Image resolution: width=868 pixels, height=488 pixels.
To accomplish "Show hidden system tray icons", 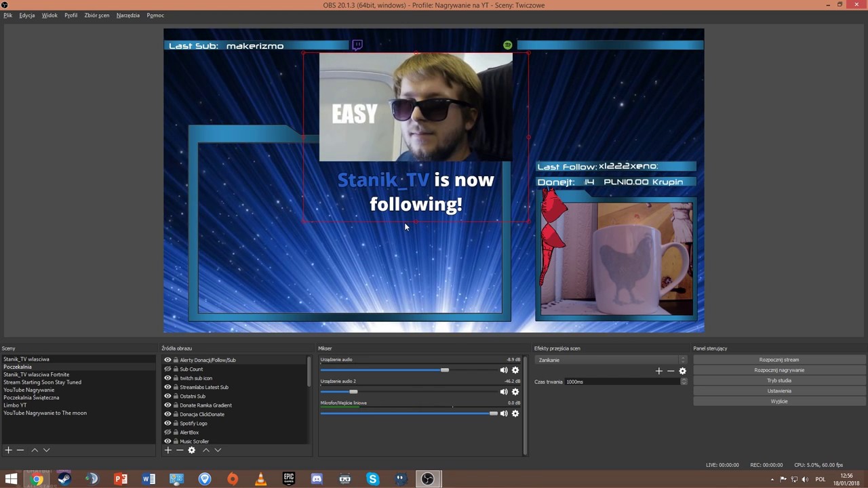I will [x=772, y=479].
